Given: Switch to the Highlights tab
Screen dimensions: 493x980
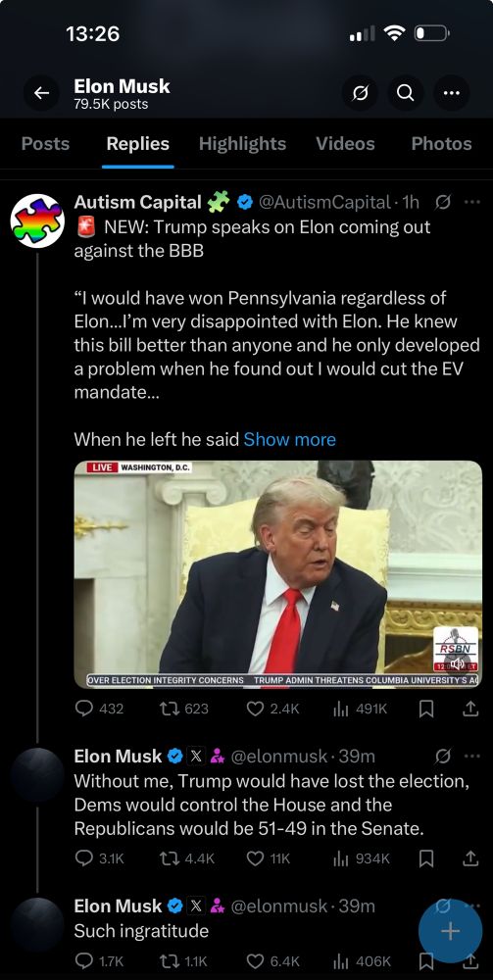Looking at the screenshot, I should (x=242, y=144).
